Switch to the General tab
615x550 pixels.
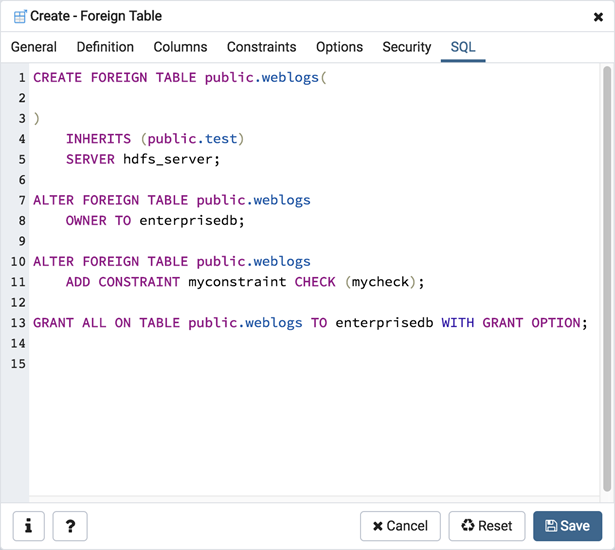click(x=34, y=47)
